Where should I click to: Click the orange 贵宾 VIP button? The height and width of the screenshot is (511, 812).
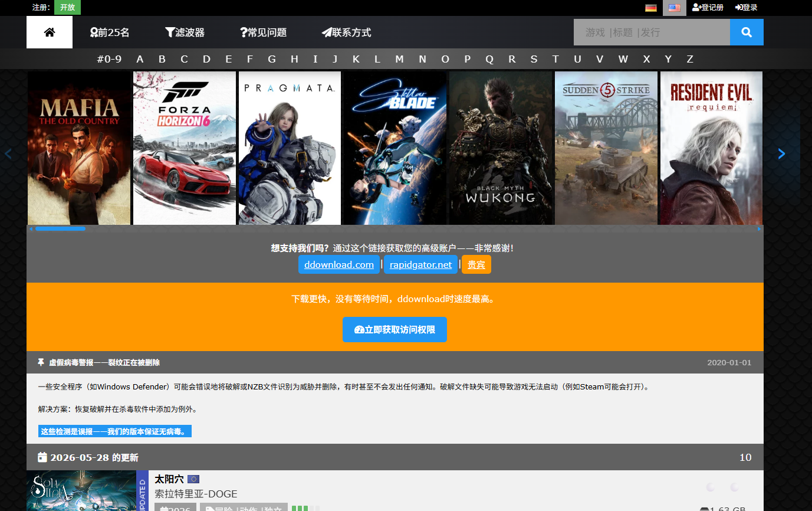476,264
